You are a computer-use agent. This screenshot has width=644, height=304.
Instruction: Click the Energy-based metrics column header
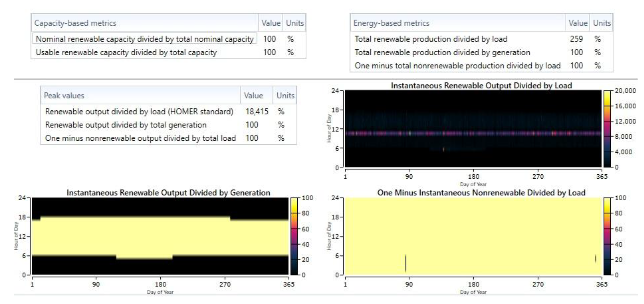tap(391, 23)
